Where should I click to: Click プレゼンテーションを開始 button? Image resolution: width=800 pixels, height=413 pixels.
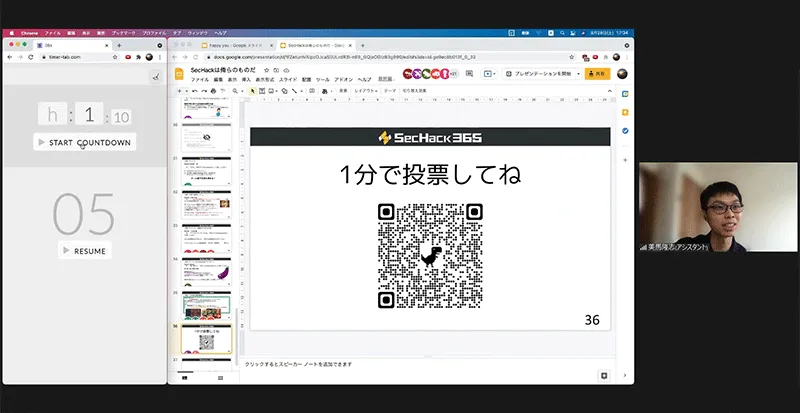(x=539, y=74)
